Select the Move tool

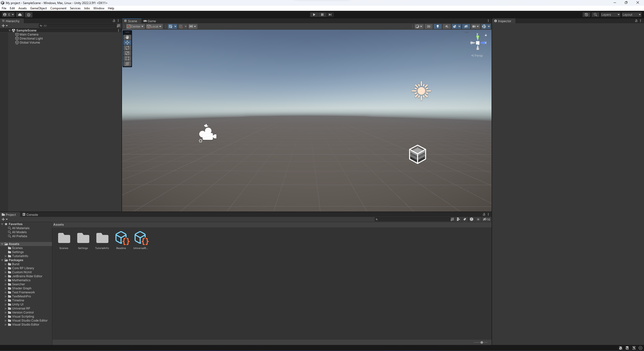tap(127, 43)
